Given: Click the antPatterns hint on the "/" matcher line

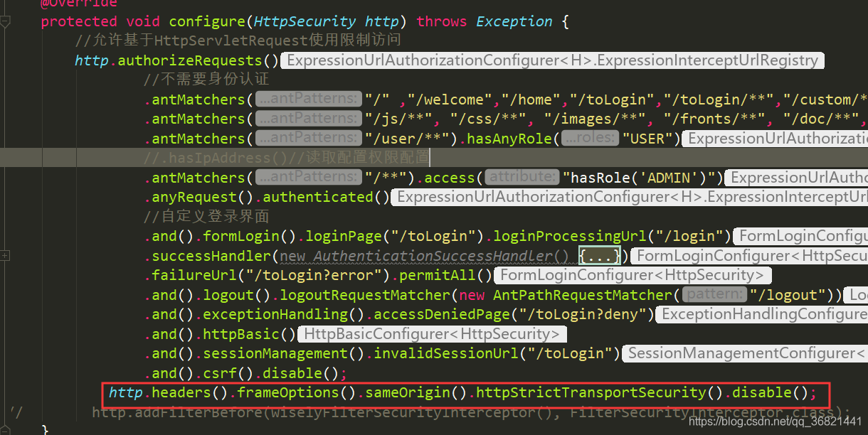Looking at the screenshot, I should click(308, 98).
